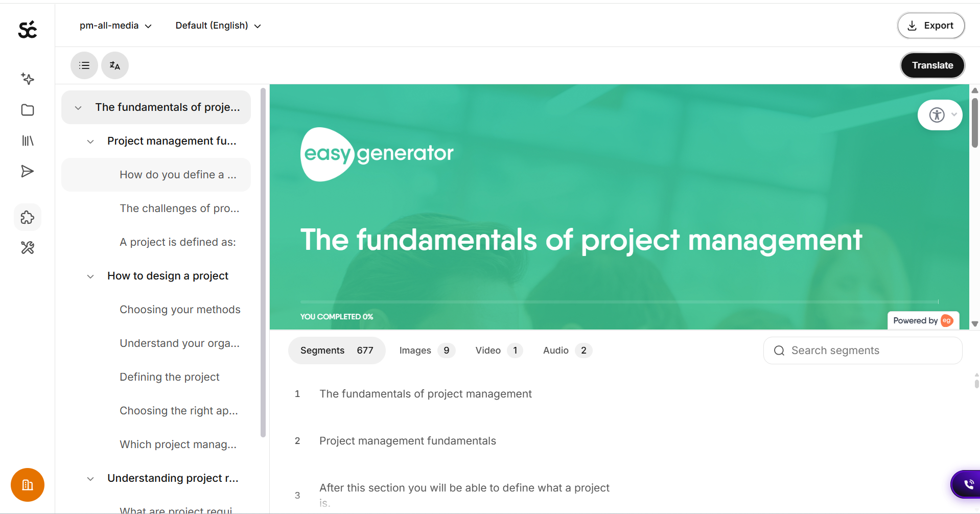
Task: Toggle the outline list view icon
Action: [x=84, y=65]
